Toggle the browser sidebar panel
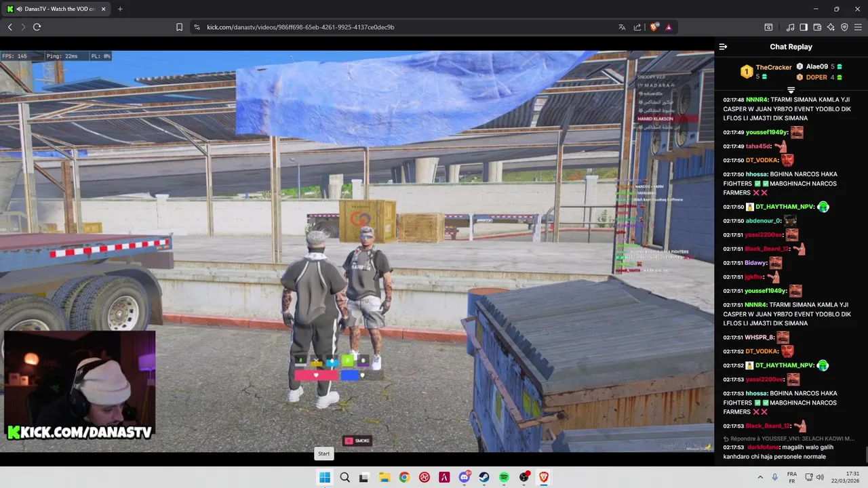 click(804, 27)
